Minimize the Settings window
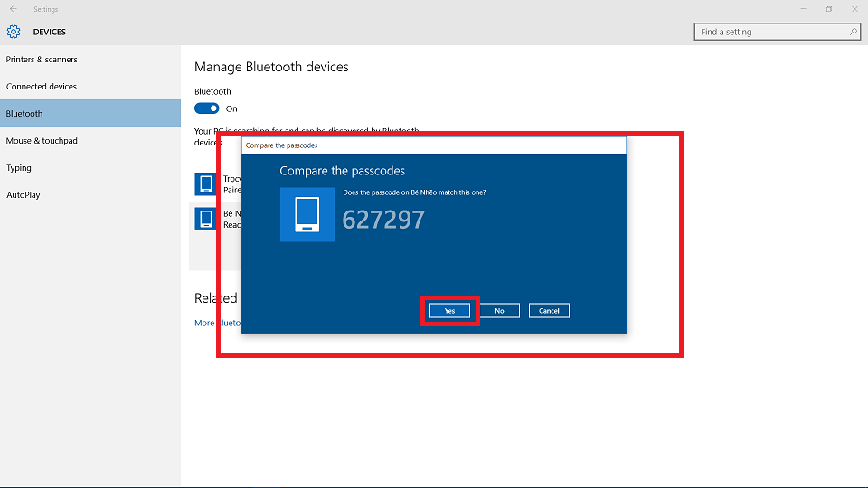 [803, 9]
